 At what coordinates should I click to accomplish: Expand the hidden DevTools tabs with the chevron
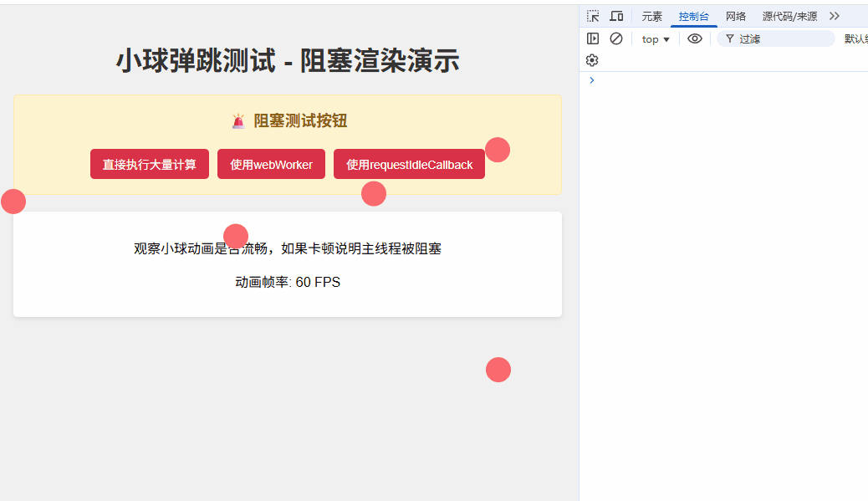click(x=834, y=16)
